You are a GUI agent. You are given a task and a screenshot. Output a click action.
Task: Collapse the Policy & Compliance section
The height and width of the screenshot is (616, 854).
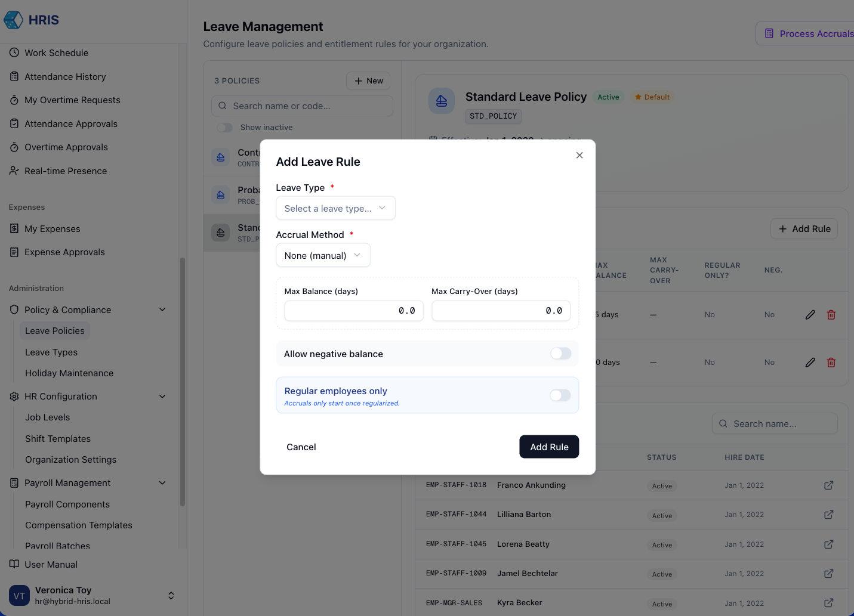162,309
